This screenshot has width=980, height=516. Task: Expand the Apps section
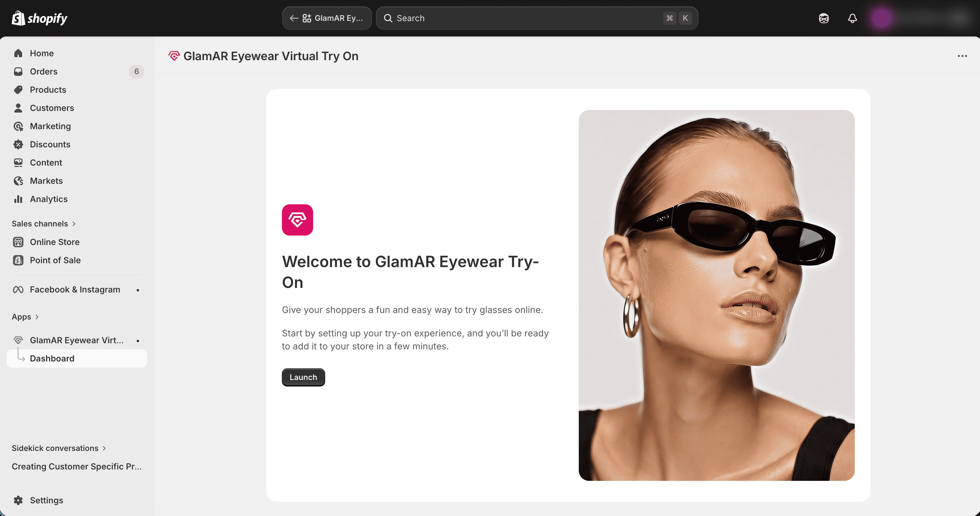tap(25, 317)
